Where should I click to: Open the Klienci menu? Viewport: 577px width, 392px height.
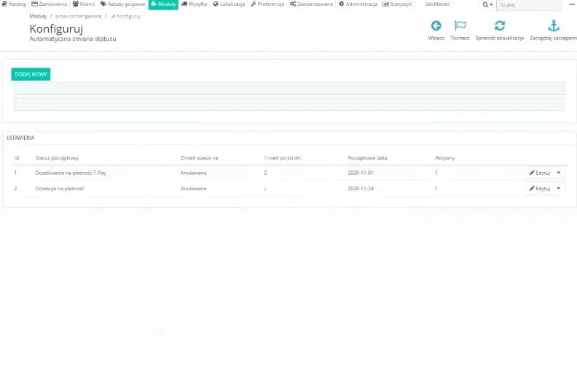(84, 4)
